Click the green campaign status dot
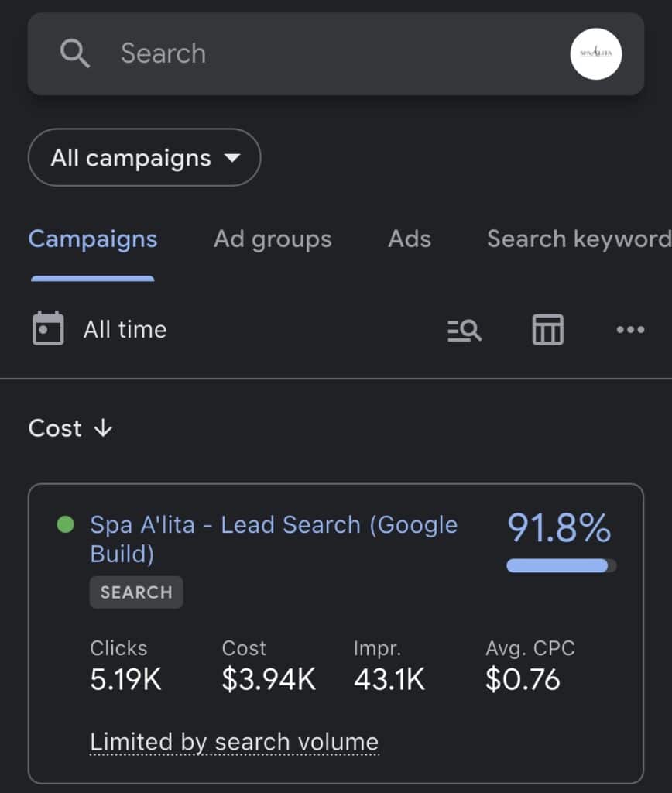This screenshot has width=672, height=793. 66,525
